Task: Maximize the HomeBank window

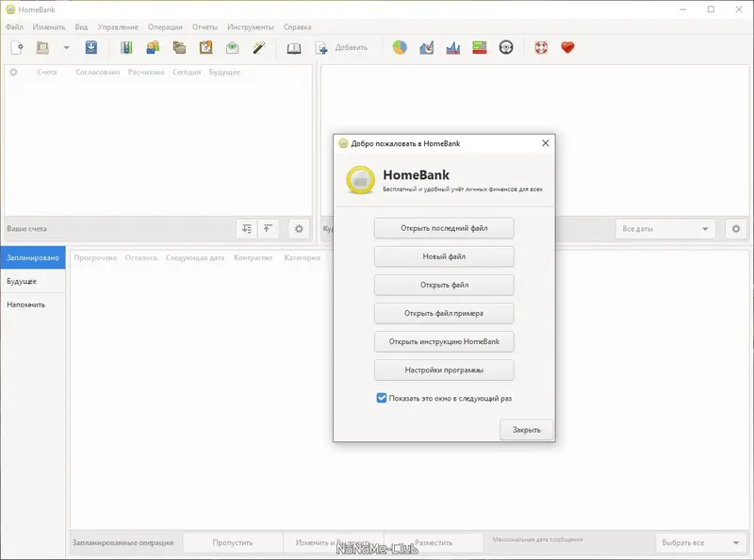Action: coord(711,9)
